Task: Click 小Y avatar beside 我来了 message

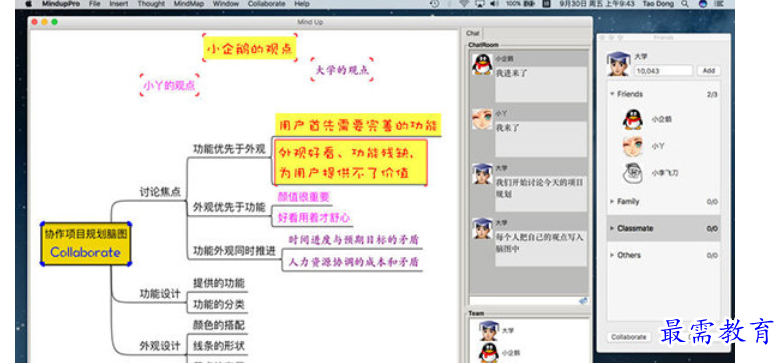Action: 482,119
